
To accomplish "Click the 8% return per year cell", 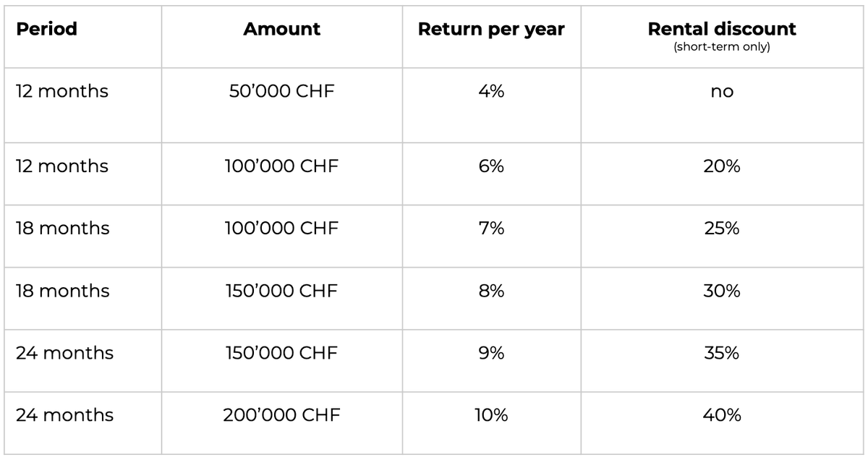I will pos(491,291).
